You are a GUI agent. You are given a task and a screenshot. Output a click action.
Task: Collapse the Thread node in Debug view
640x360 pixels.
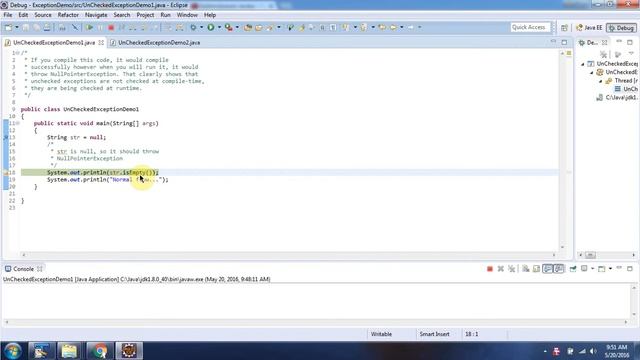click(x=600, y=81)
